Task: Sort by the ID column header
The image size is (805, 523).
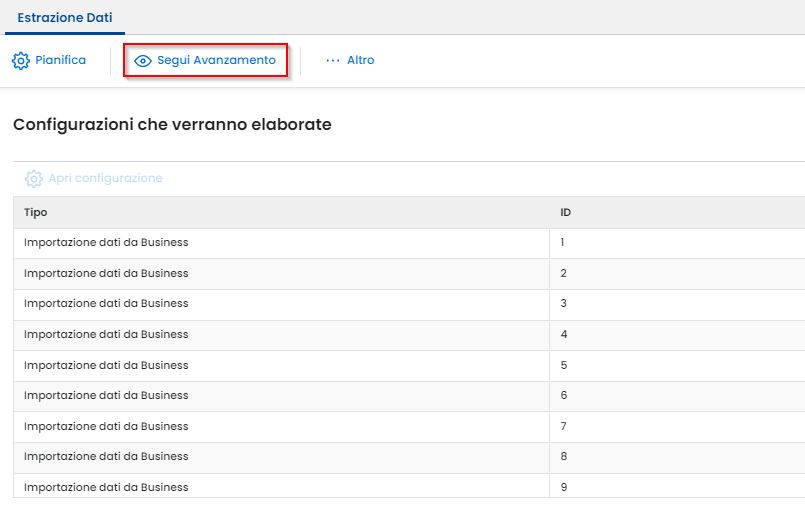Action: 566,212
